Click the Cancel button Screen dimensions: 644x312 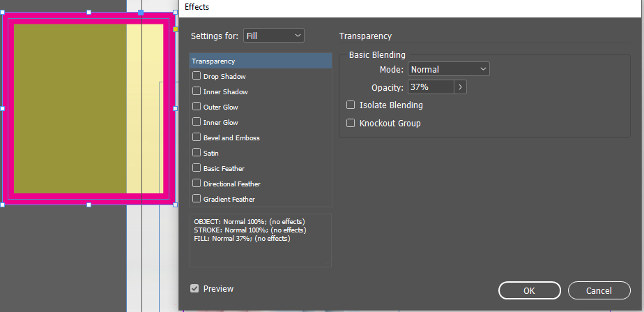pyautogui.click(x=599, y=290)
